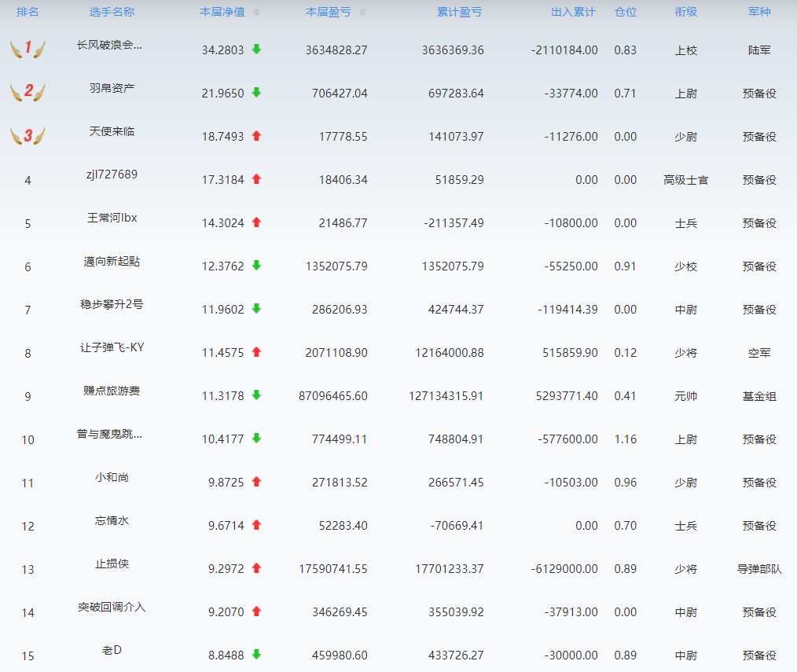This screenshot has width=797, height=672.
Task: Click the sort arrows beside 本届净值 header
Action: [256, 13]
